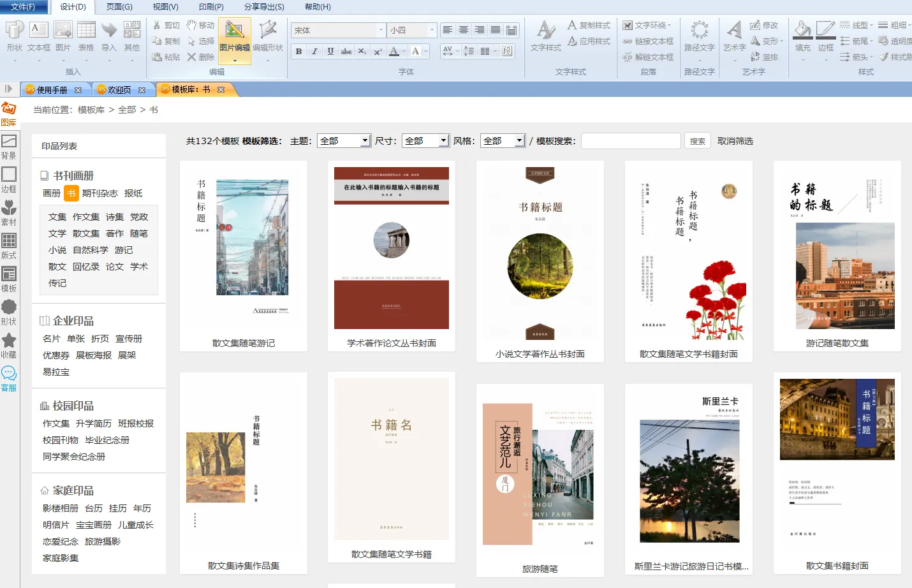Screen dimensions: 912x588
Task: Insert 艺术字 art text
Action: click(735, 37)
